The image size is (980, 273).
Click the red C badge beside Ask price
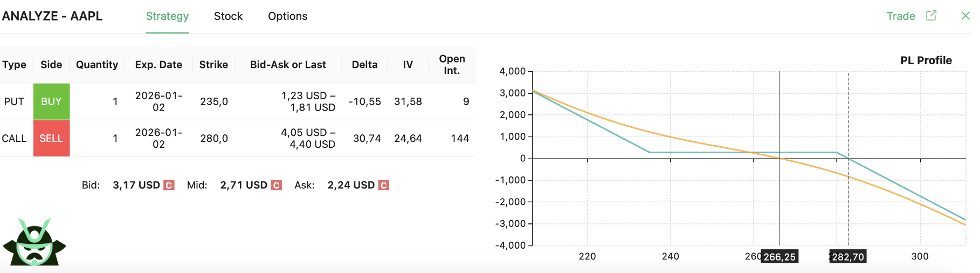point(383,185)
